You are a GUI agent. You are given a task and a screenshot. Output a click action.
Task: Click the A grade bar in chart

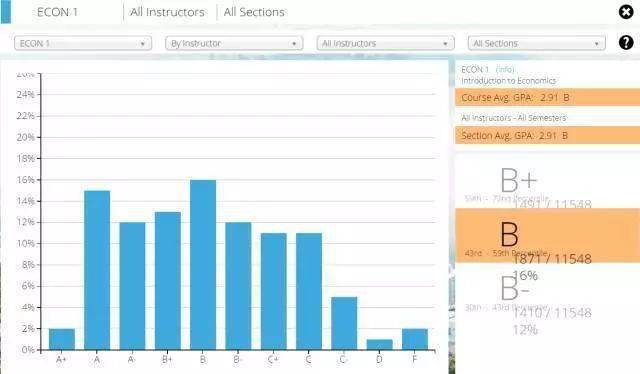(97, 270)
